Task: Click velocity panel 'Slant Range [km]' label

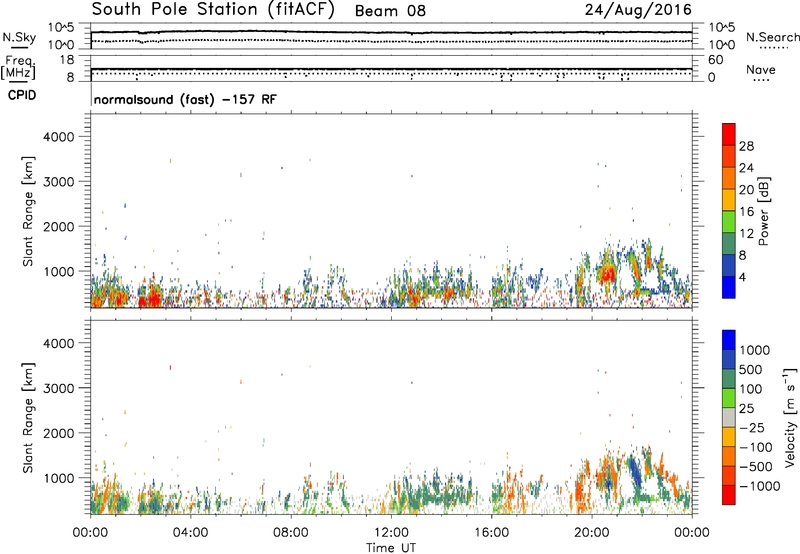Action: pos(28,418)
